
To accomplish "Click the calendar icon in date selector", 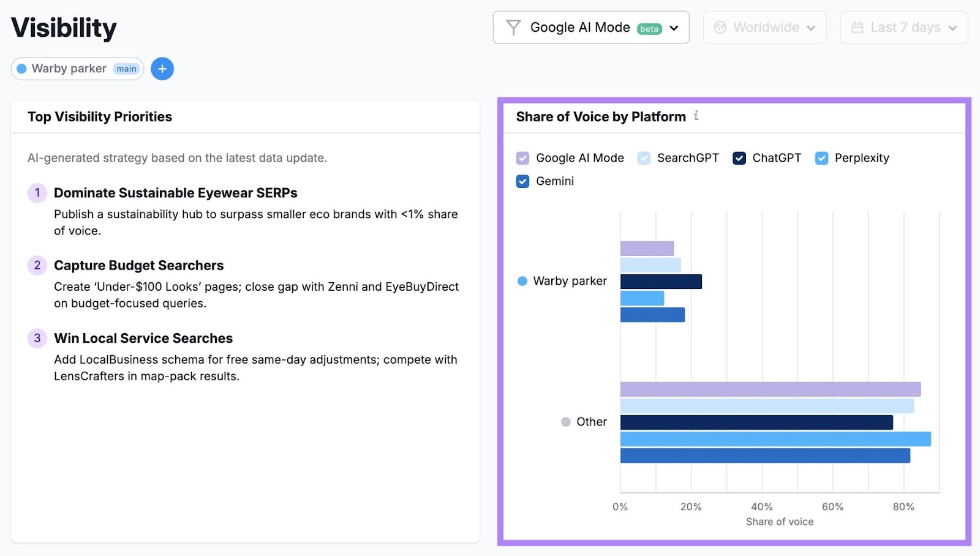I will pyautogui.click(x=858, y=28).
